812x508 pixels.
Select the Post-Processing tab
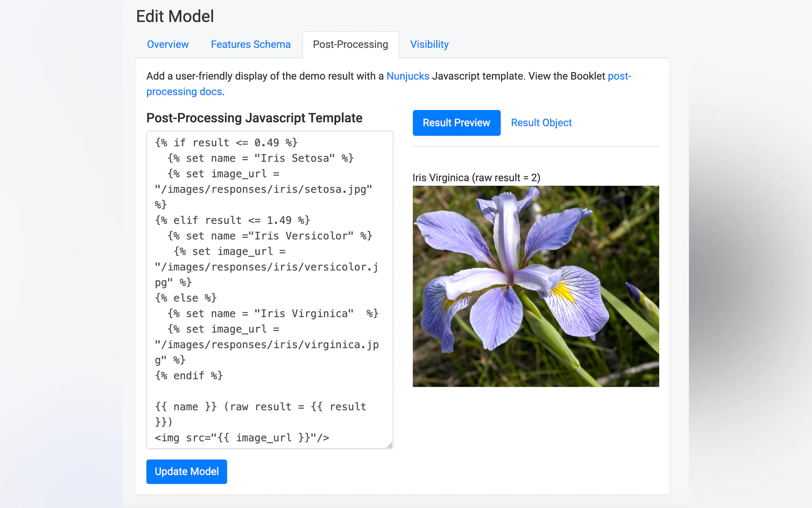tap(350, 44)
